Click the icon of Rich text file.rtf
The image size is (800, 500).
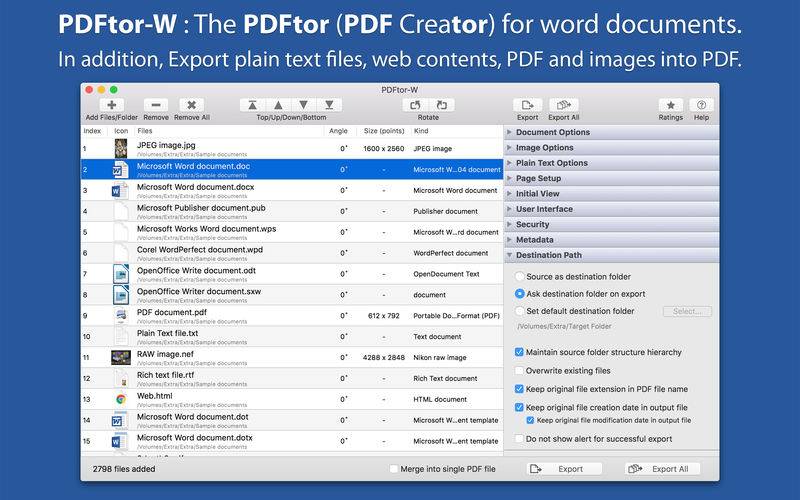pyautogui.click(x=121, y=379)
